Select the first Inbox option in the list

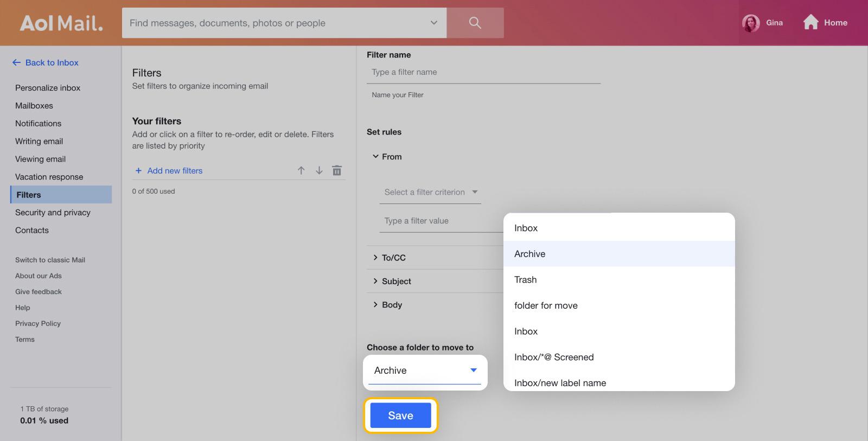619,228
